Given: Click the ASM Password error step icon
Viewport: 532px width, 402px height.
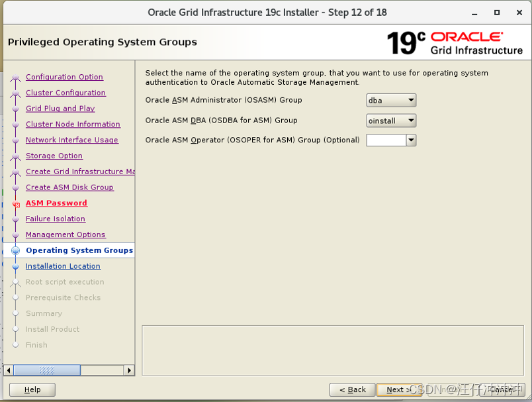Looking at the screenshot, I should [16, 204].
